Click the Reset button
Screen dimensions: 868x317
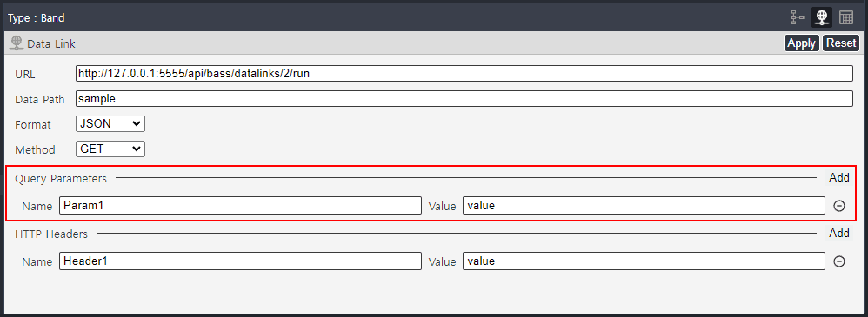(x=841, y=43)
